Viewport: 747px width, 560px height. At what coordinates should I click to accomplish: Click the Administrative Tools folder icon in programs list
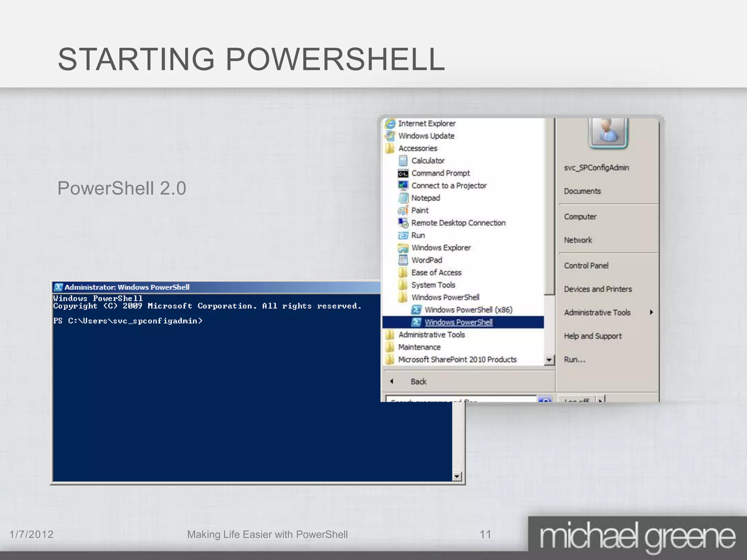point(390,335)
